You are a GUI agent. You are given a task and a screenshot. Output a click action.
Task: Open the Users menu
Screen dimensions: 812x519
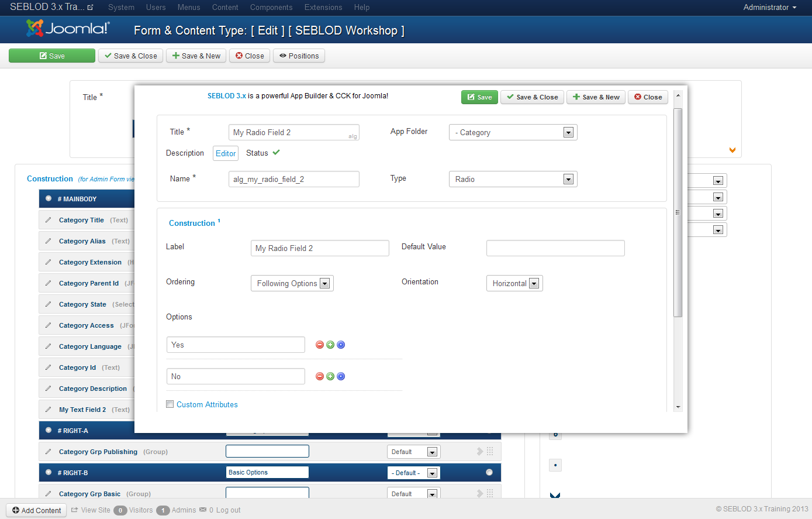(156, 7)
